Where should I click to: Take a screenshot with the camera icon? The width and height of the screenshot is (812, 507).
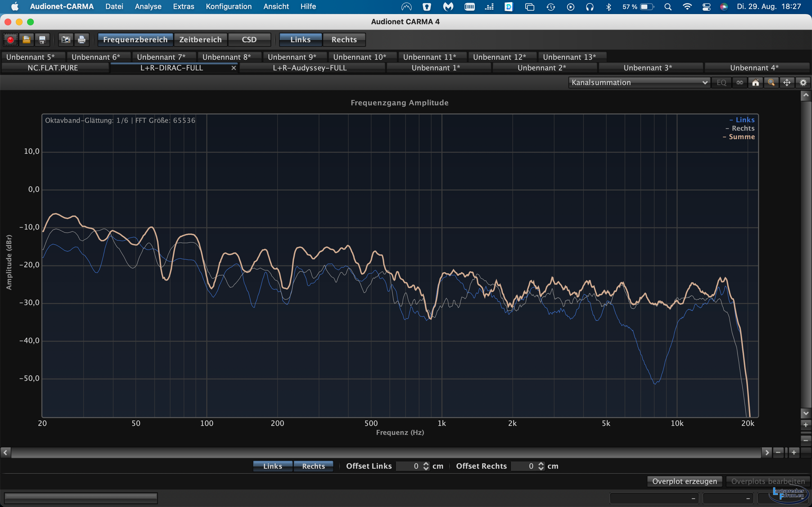66,39
